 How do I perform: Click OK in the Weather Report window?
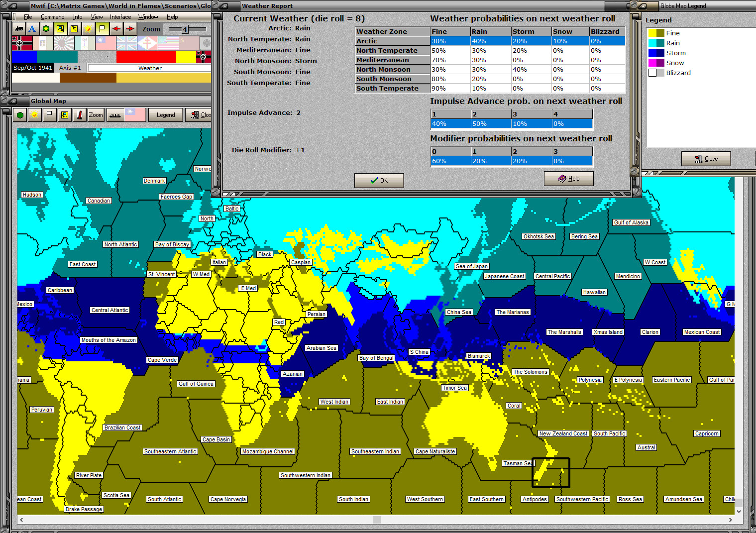pyautogui.click(x=379, y=180)
